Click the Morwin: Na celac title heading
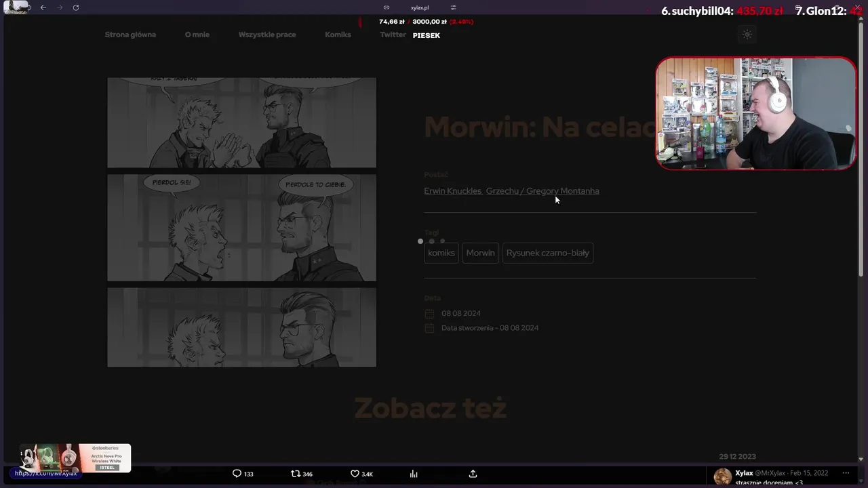The image size is (868, 488). 540,127
